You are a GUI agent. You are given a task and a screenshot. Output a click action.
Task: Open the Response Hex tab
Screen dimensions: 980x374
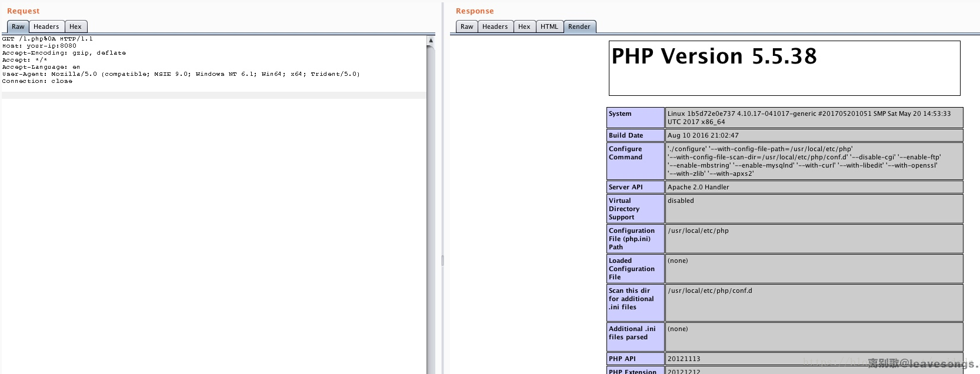coord(524,26)
